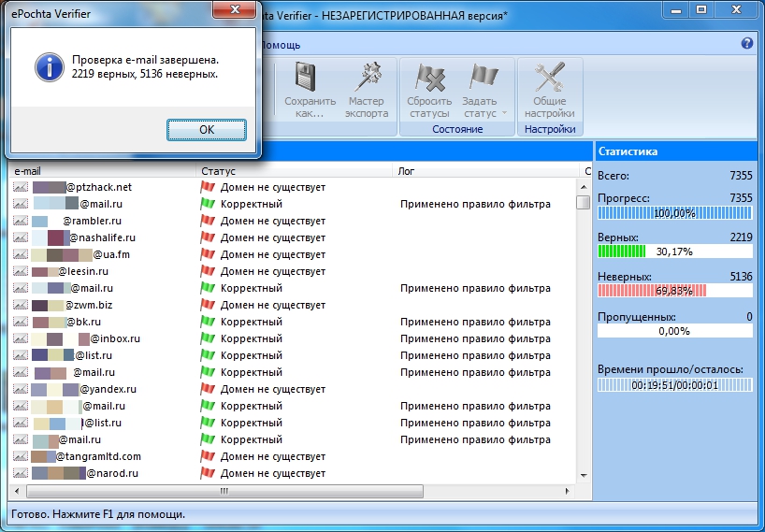Image resolution: width=765 pixels, height=532 pixels.
Task: Click the green flag in the bk.ru row
Action: pyautogui.click(x=208, y=322)
